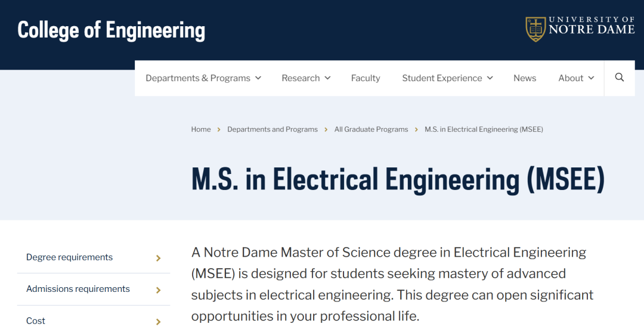Open All Graduate Programs breadcrumb link
Image resolution: width=644 pixels, height=333 pixels.
tap(371, 129)
